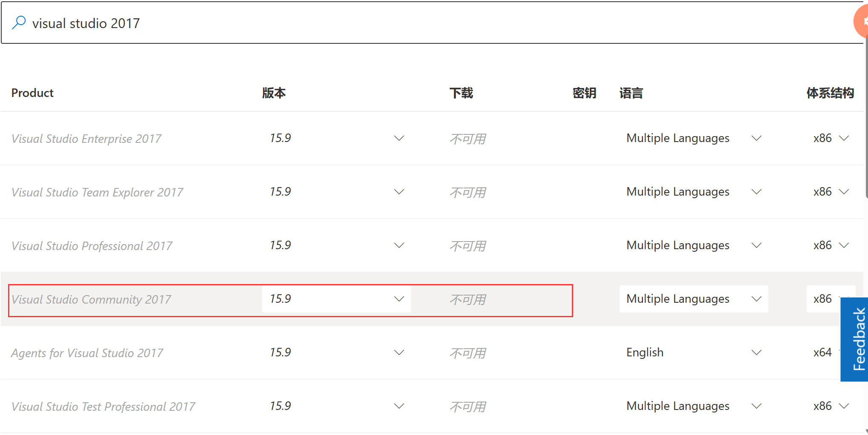Open language dropdown for Visual Studio Test Professional 2017
Image resolution: width=868 pixels, height=435 pixels.
point(694,406)
